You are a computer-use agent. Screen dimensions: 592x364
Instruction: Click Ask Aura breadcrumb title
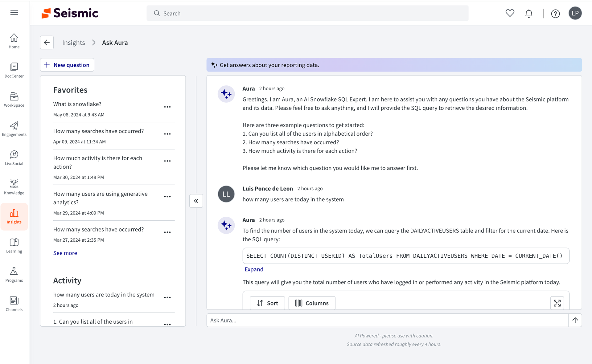click(x=115, y=43)
